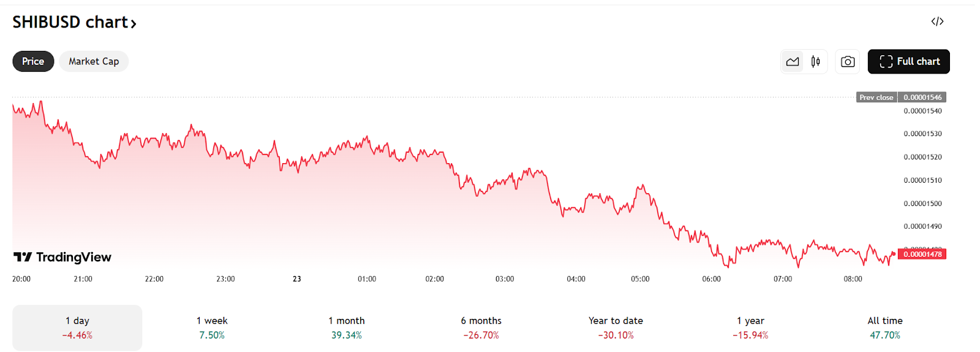Switch to Market Cap view
This screenshot has height=352, width=980.
(94, 61)
